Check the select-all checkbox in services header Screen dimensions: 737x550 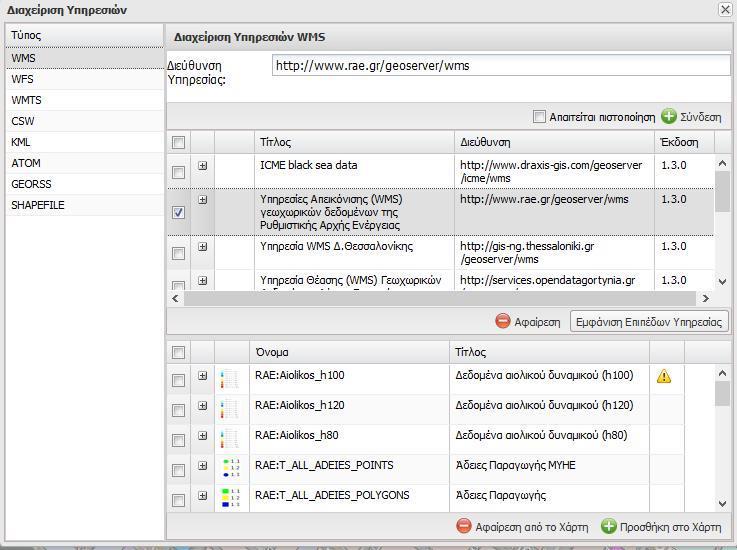178,142
